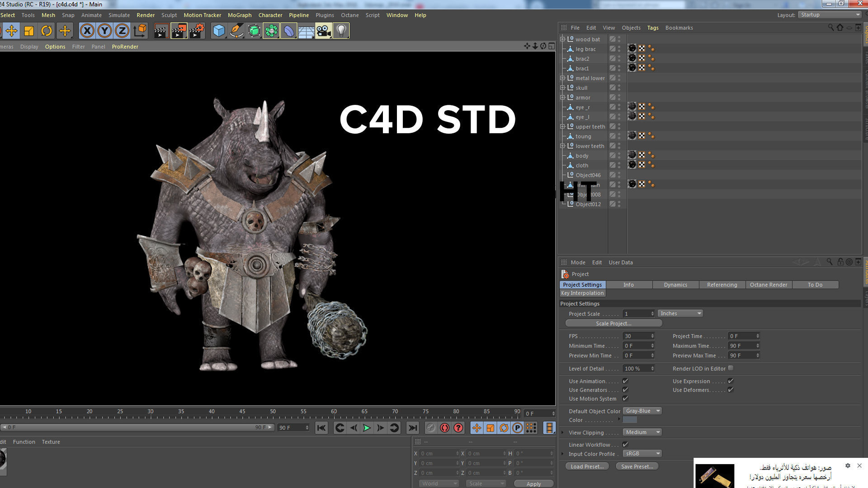868x488 pixels.
Task: Select the Spline Pen tool
Action: (x=236, y=31)
